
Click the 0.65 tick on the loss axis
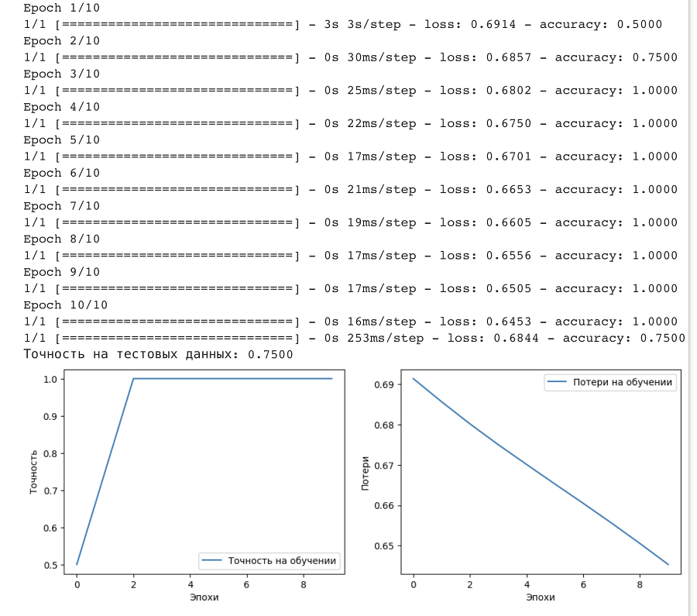tap(384, 545)
